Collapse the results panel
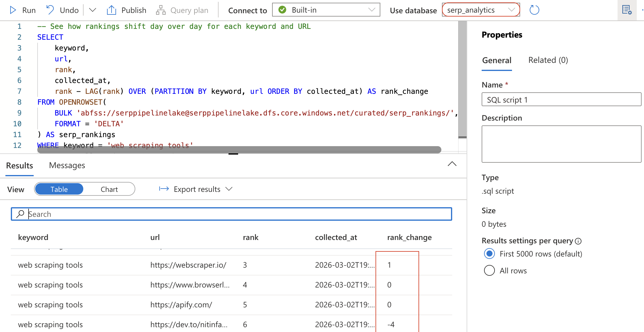Viewport: 644px width, 332px height. coord(452,164)
